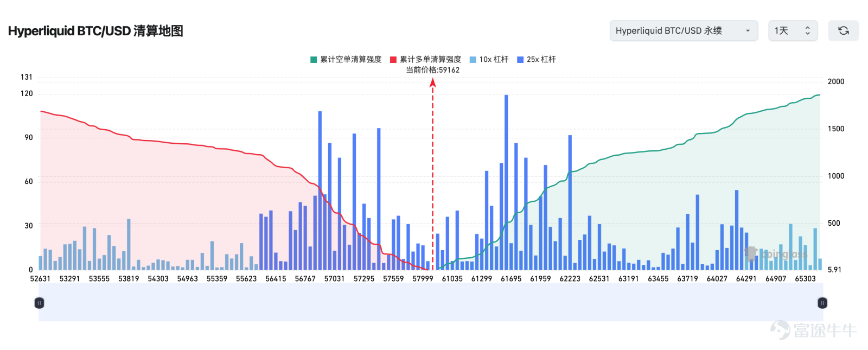This screenshot has height=350, width=868.
Task: Click the x-axis label 54963
Action: (x=187, y=278)
